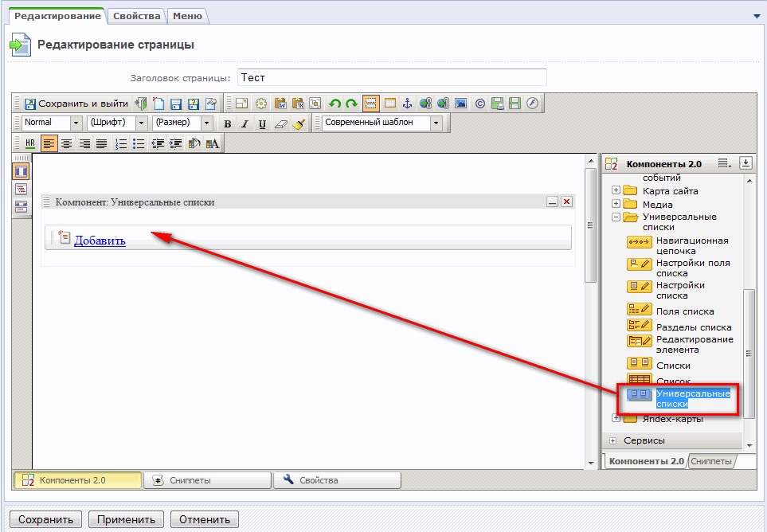Apply Underline formatting
The image size is (767, 532).
point(262,123)
